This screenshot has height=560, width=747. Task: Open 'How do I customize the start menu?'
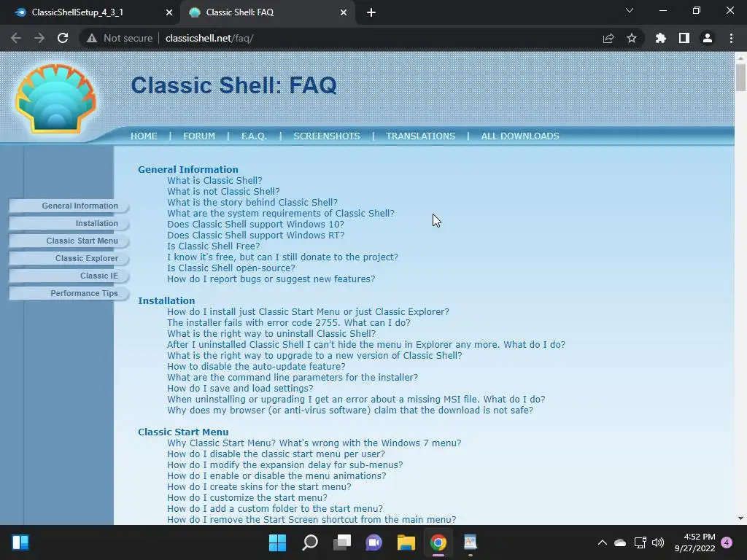pos(247,498)
